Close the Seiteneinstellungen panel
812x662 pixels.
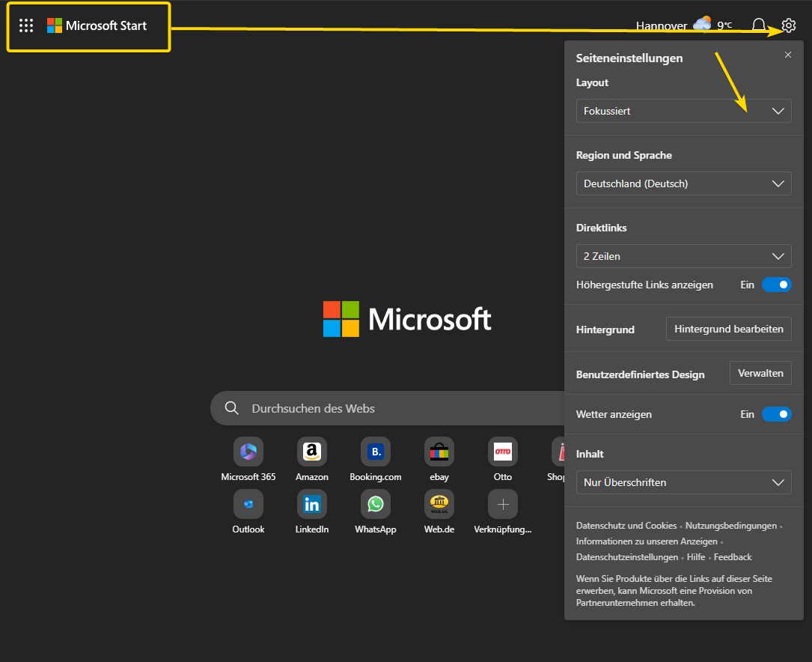click(787, 55)
